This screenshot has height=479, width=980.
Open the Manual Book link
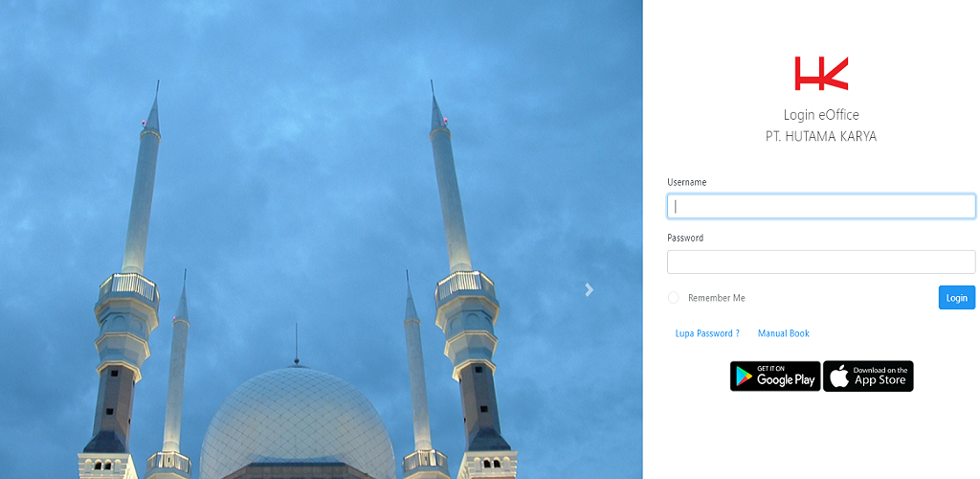coord(783,333)
